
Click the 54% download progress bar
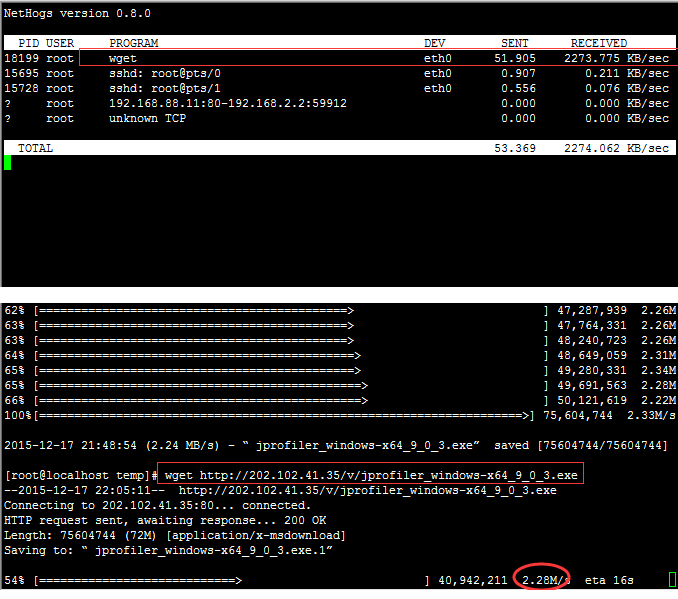coord(137,580)
